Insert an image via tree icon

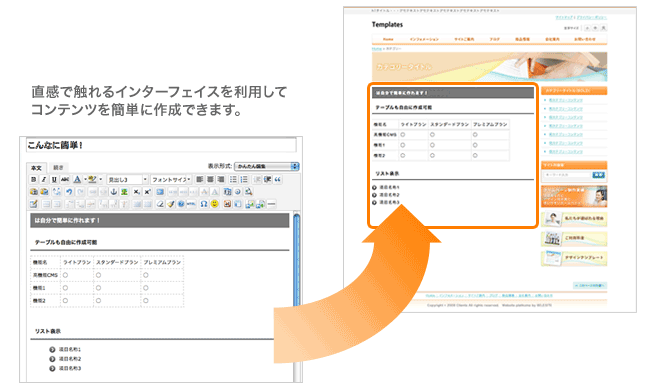(124, 192)
